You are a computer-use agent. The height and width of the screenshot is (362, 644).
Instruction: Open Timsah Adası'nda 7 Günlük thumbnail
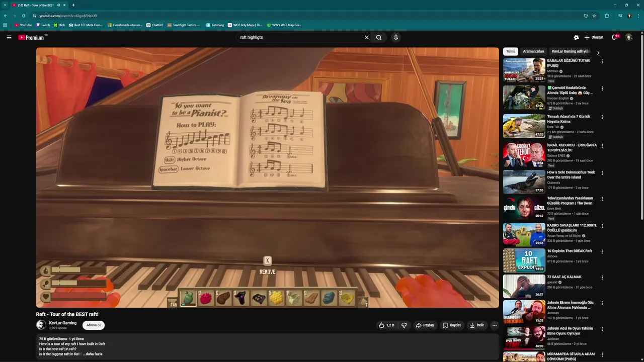[524, 126]
